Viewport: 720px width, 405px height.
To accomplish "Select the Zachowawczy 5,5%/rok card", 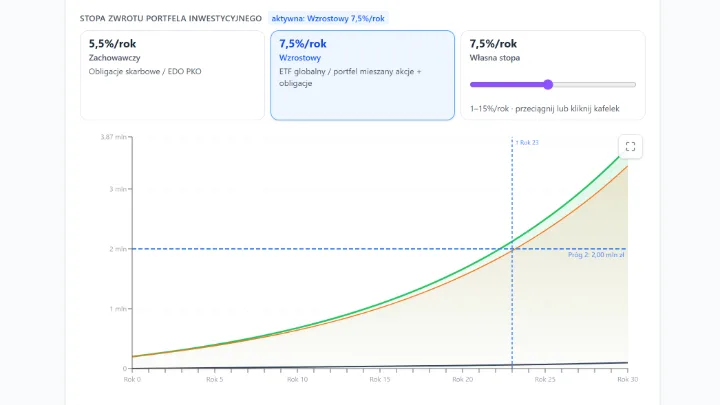I will point(172,75).
